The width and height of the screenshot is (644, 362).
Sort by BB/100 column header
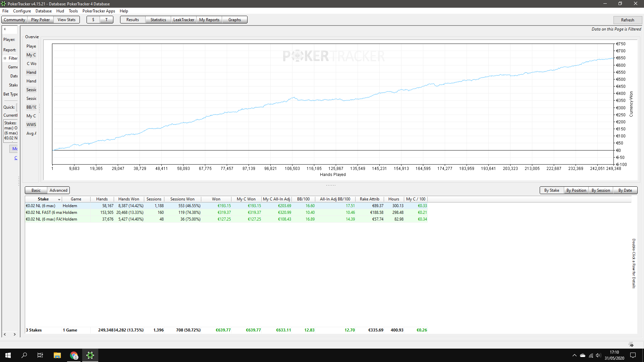303,199
